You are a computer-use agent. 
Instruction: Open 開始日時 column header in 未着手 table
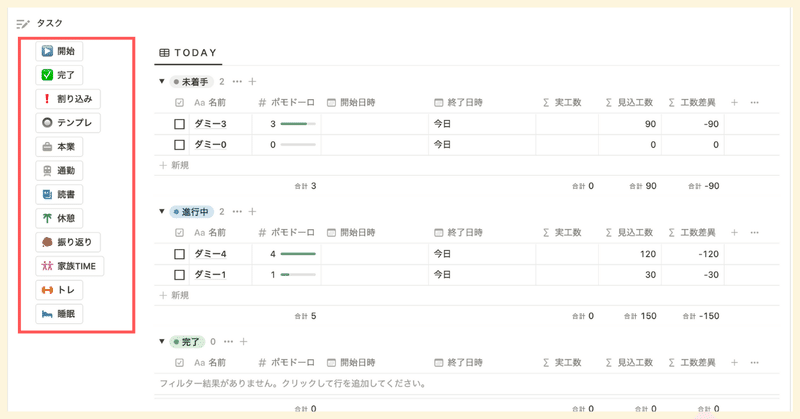(x=351, y=103)
